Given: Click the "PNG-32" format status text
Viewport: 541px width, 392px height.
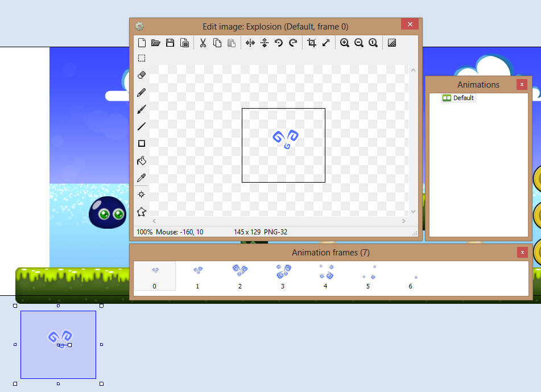Looking at the screenshot, I should 276,232.
